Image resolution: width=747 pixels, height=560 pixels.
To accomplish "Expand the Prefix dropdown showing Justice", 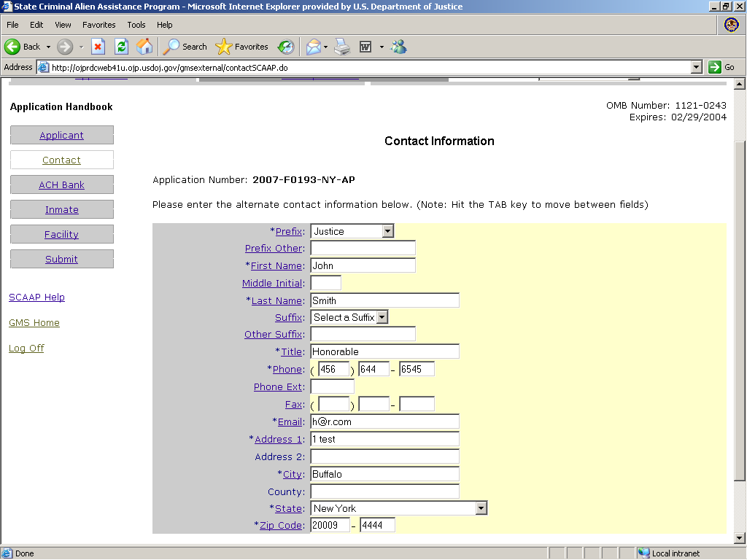I will click(387, 231).
